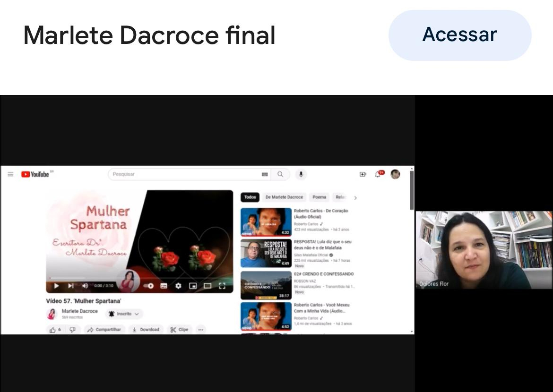Click the Acessar button
This screenshot has height=392, width=553.
click(459, 35)
